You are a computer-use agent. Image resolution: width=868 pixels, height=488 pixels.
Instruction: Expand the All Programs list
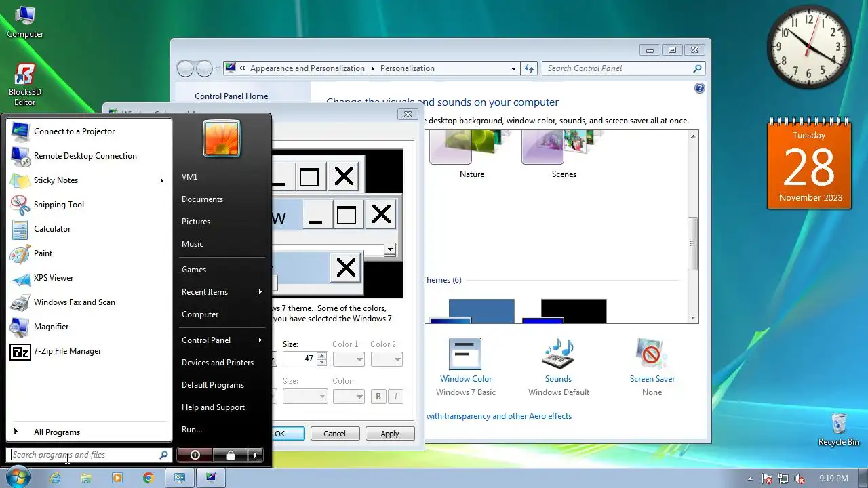(88, 432)
